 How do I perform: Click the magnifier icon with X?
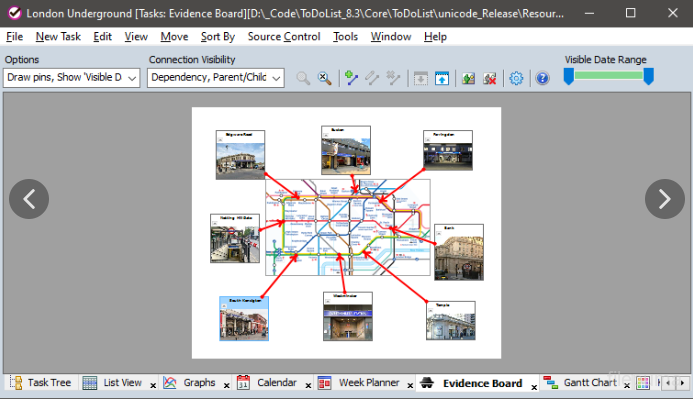[325, 78]
